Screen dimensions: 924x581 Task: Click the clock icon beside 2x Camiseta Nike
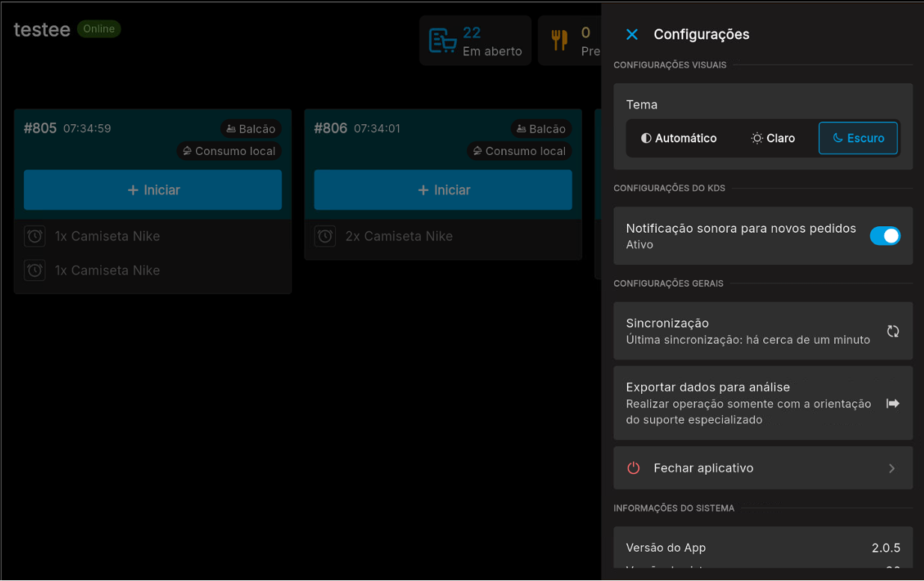325,236
